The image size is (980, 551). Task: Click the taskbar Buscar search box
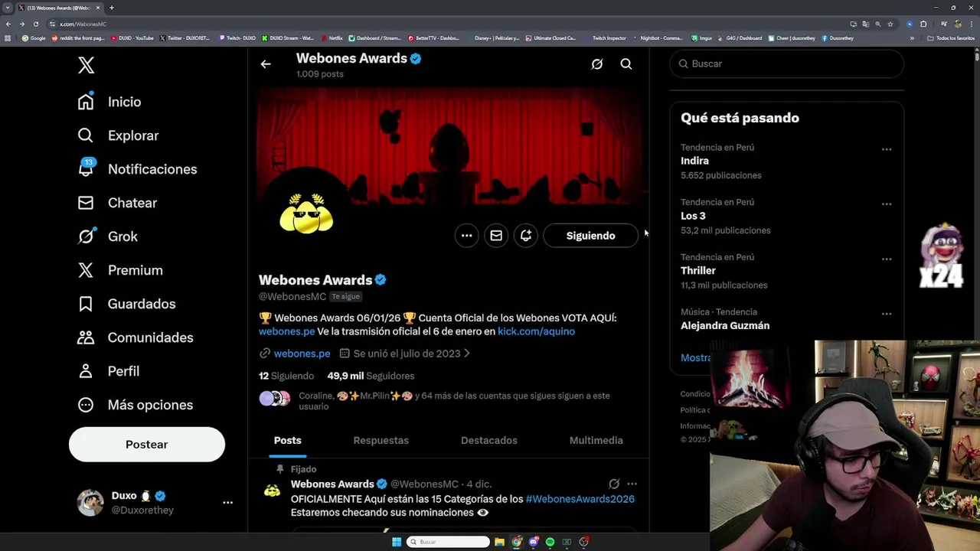(x=448, y=542)
